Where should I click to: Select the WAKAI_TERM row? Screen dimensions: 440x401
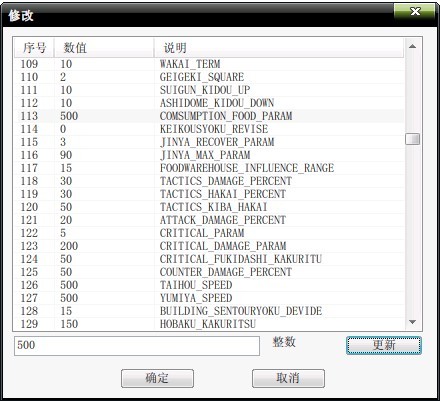(209, 64)
